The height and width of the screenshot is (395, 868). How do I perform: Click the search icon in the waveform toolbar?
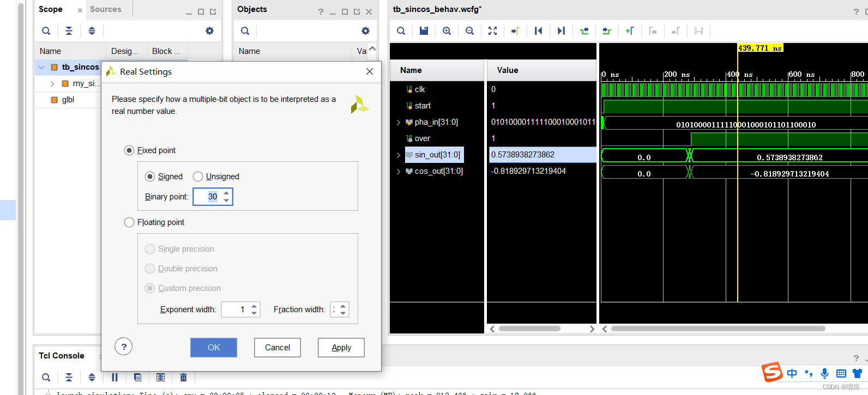(401, 31)
